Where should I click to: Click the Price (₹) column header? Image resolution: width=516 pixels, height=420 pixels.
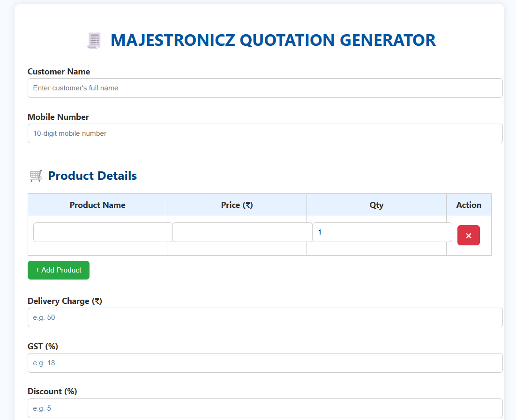pos(237,205)
